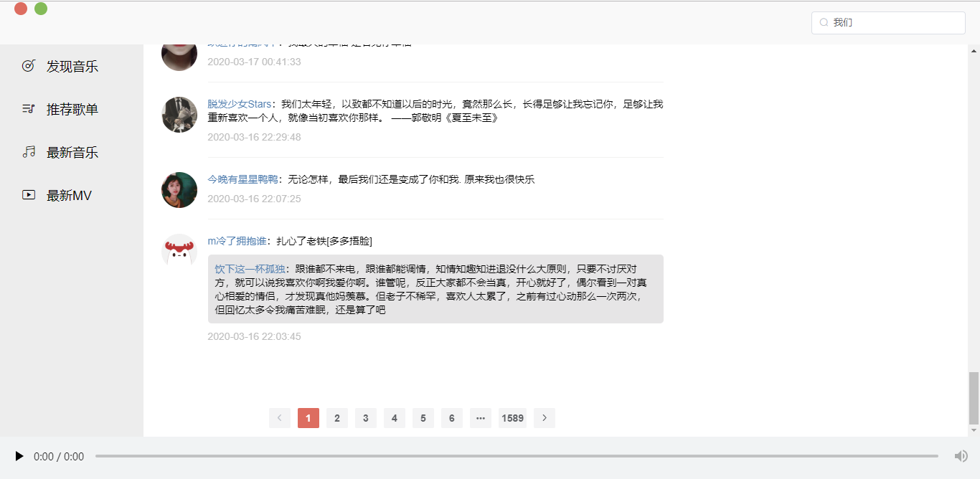Click the 最新MV video icon
The width and height of the screenshot is (980, 479).
coord(29,194)
